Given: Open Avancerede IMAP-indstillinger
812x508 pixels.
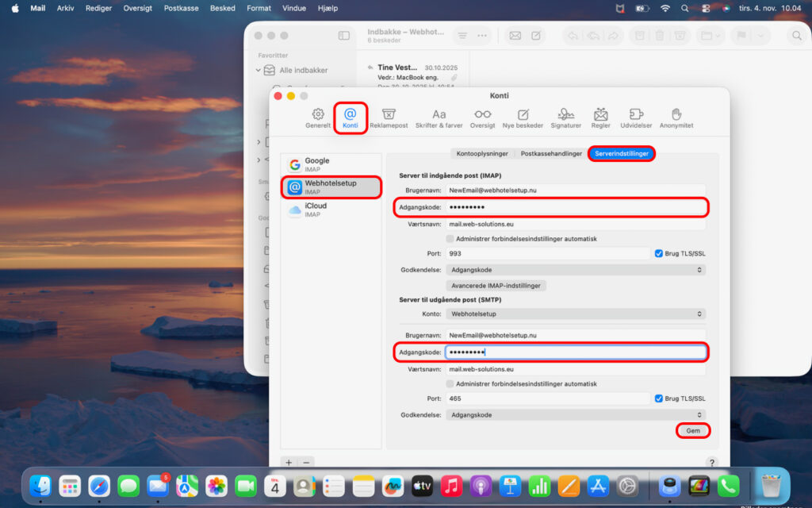Looking at the screenshot, I should [x=496, y=286].
